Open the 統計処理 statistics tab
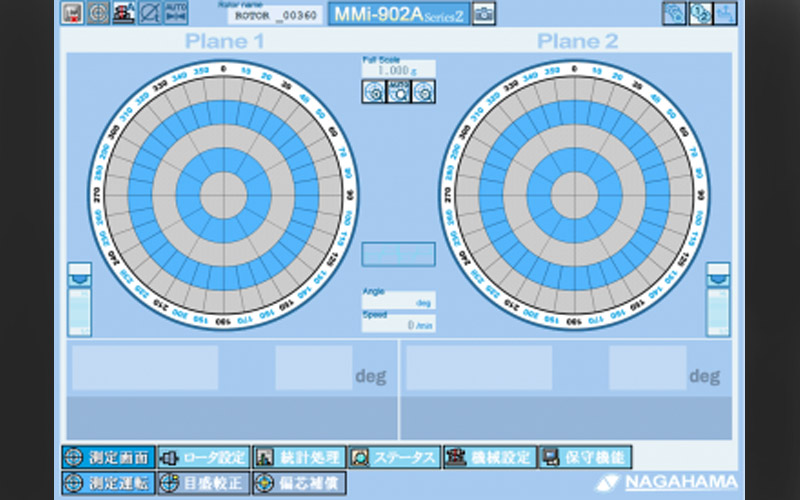This screenshot has width=800, height=500. tap(299, 457)
